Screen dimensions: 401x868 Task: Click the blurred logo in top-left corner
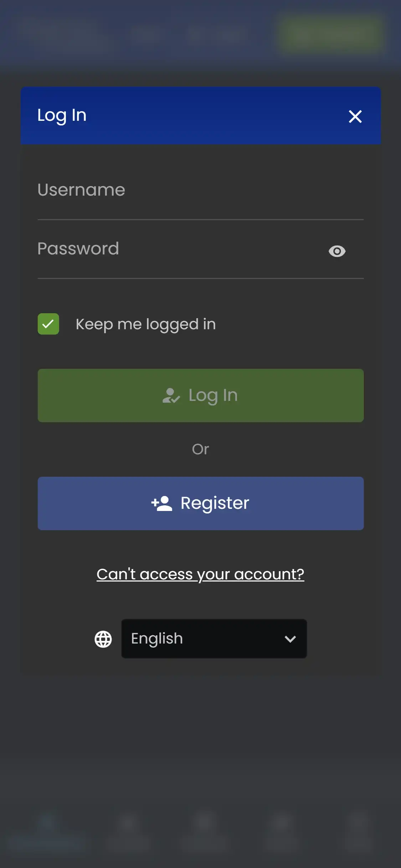pos(61,34)
